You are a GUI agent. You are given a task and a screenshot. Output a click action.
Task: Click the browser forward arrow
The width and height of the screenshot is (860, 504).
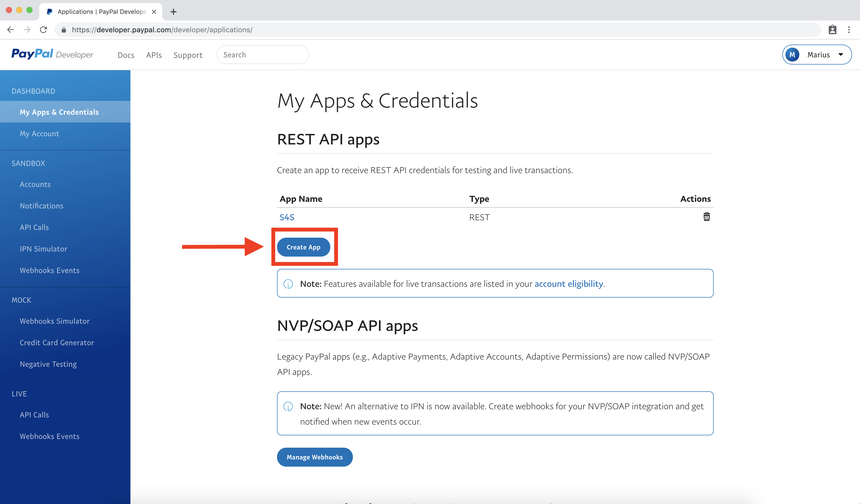coord(27,30)
